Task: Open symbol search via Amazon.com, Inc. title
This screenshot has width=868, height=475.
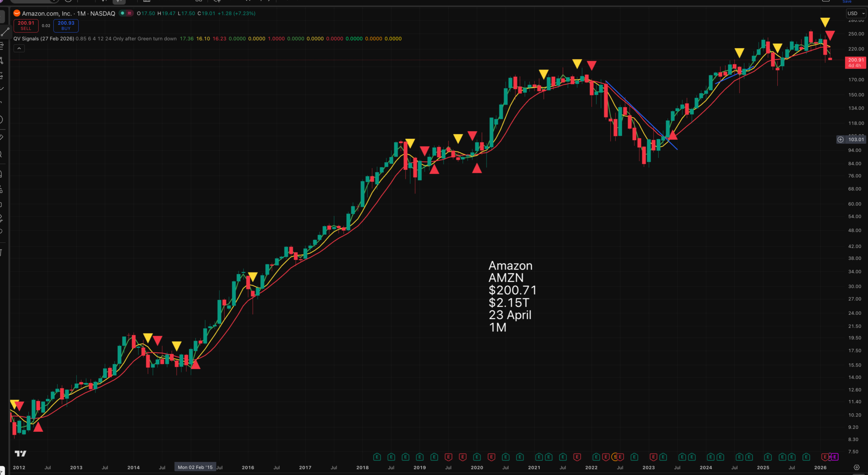Action: click(47, 14)
